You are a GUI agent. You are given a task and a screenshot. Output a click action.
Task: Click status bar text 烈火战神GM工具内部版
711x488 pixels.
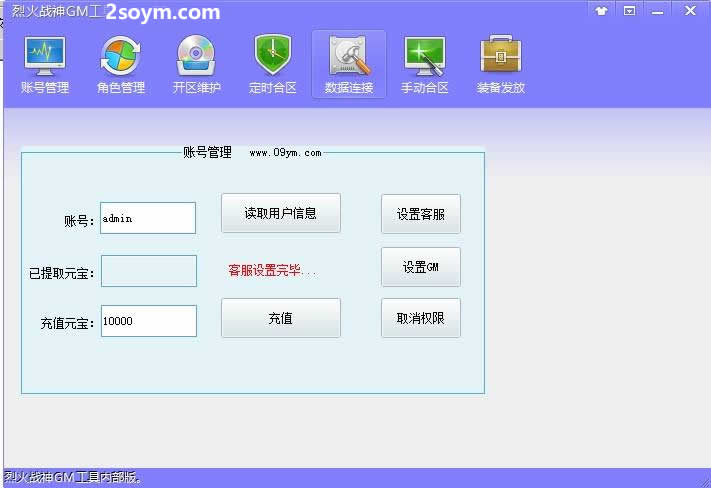[x=73, y=477]
